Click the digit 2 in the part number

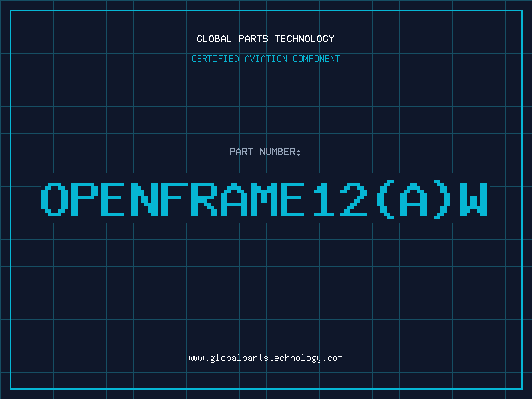click(x=354, y=199)
